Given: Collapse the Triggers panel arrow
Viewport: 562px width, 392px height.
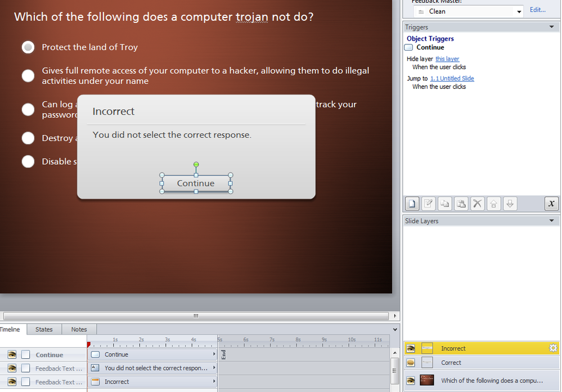Looking at the screenshot, I should click(x=552, y=27).
